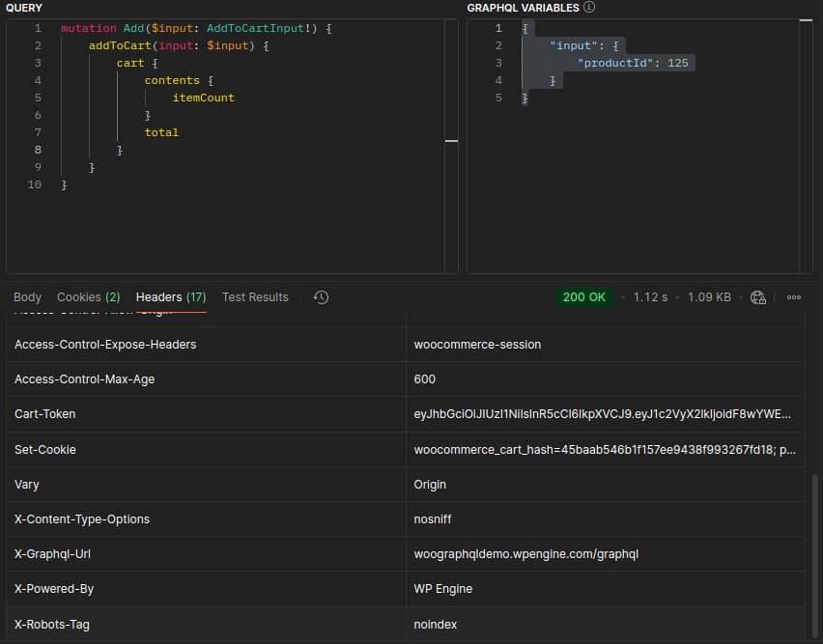Click the Set-Cookie header name
823x644 pixels.
(x=45, y=449)
